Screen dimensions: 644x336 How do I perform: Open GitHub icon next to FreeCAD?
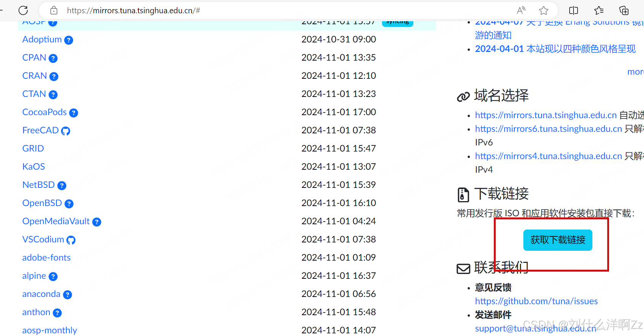[x=66, y=131]
